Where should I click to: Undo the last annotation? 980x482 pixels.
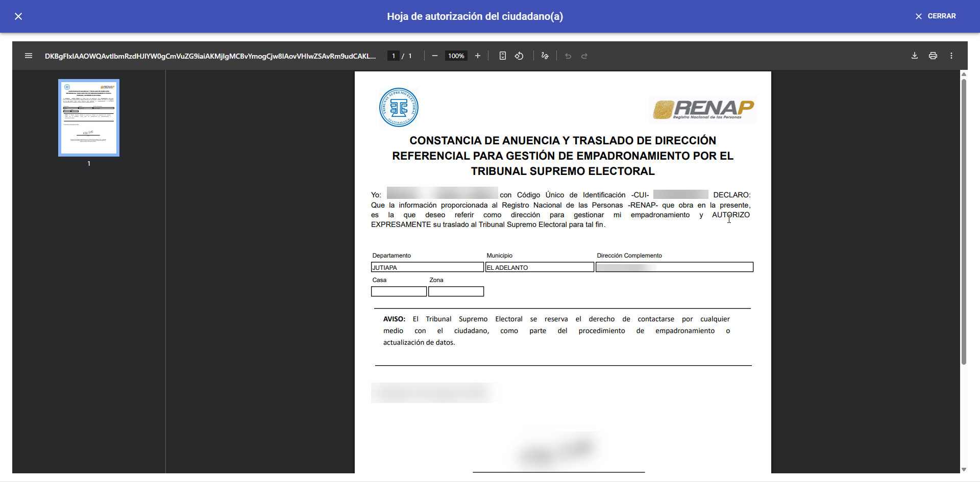[568, 56]
